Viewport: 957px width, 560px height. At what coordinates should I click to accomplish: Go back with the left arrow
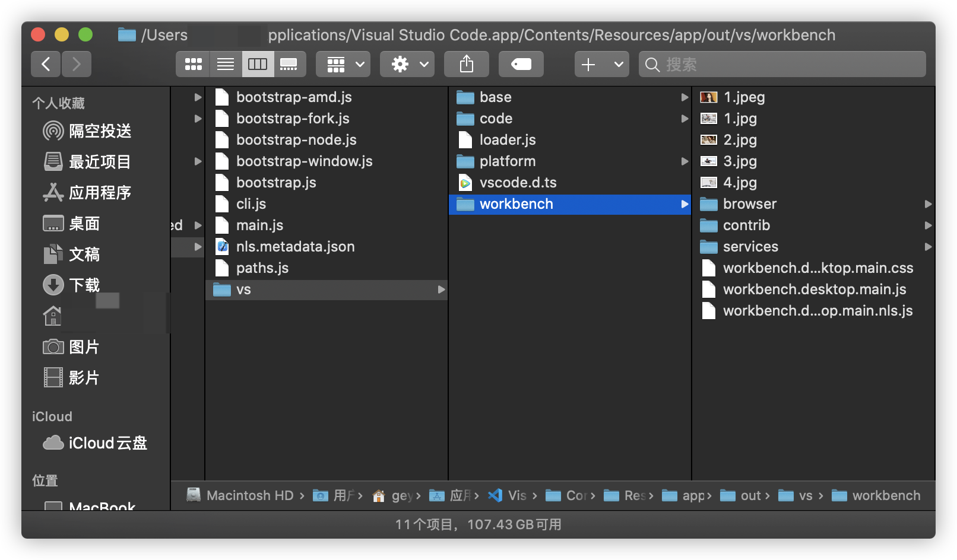coord(46,64)
